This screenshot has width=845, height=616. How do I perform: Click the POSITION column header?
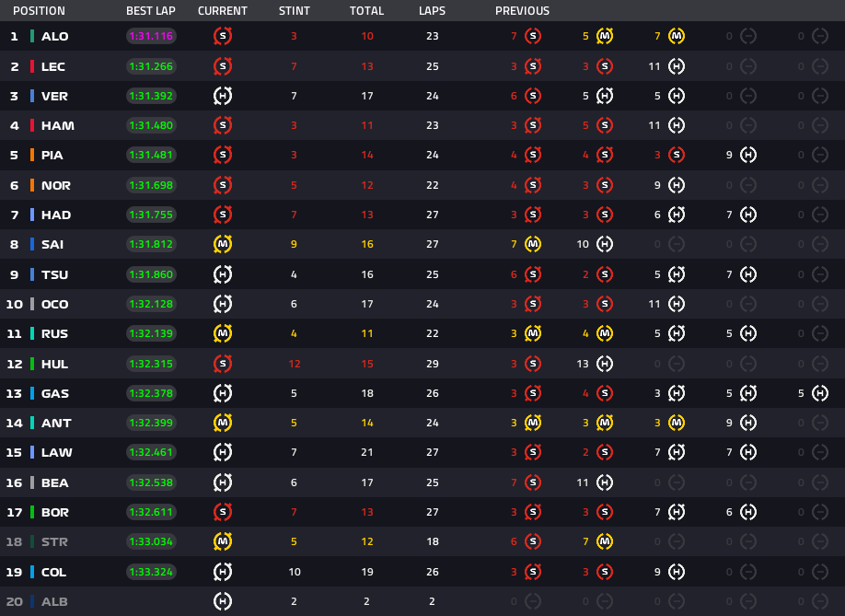coord(39,11)
